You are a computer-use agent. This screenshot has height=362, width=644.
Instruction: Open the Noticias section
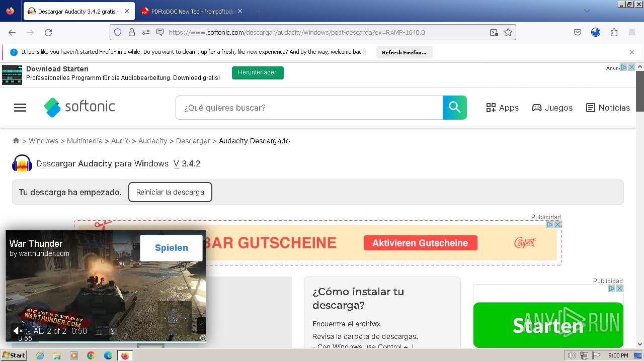(x=608, y=108)
